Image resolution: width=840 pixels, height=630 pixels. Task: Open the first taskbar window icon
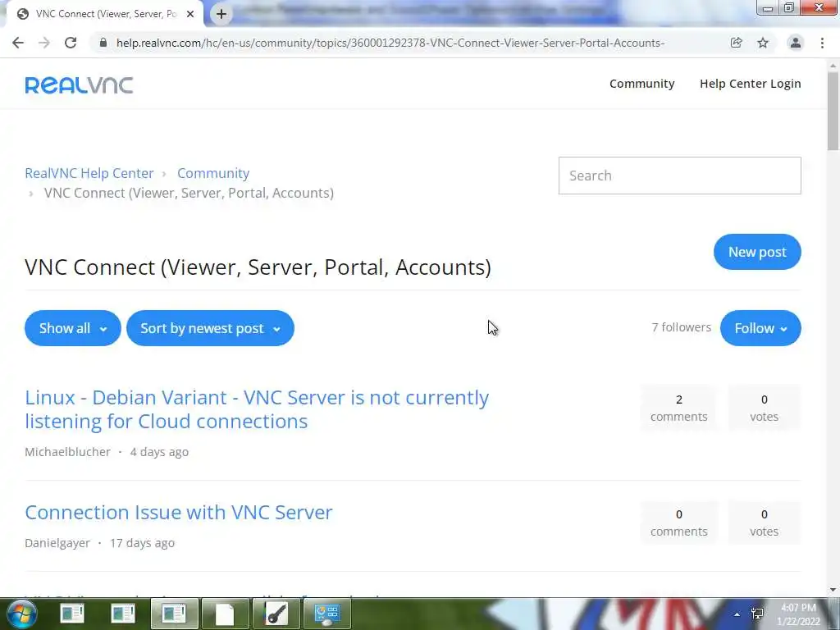pyautogui.click(x=72, y=614)
